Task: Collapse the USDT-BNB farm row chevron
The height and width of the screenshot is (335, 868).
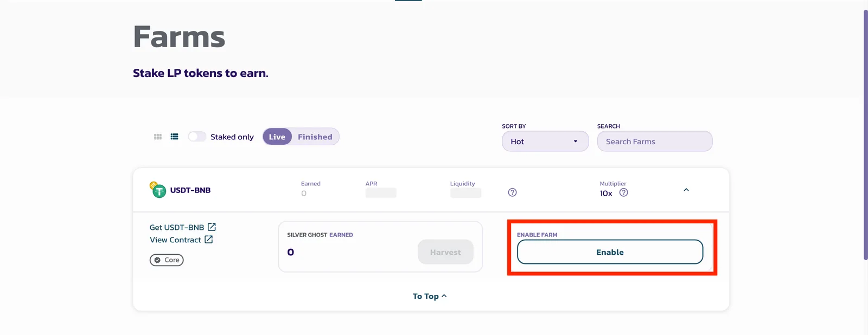Action: pyautogui.click(x=686, y=190)
